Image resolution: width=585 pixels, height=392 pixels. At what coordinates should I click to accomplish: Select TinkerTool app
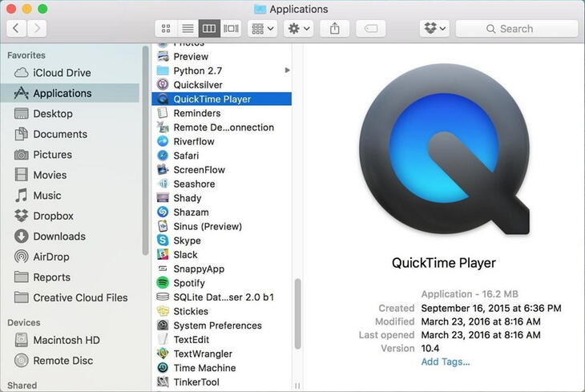tap(222, 382)
